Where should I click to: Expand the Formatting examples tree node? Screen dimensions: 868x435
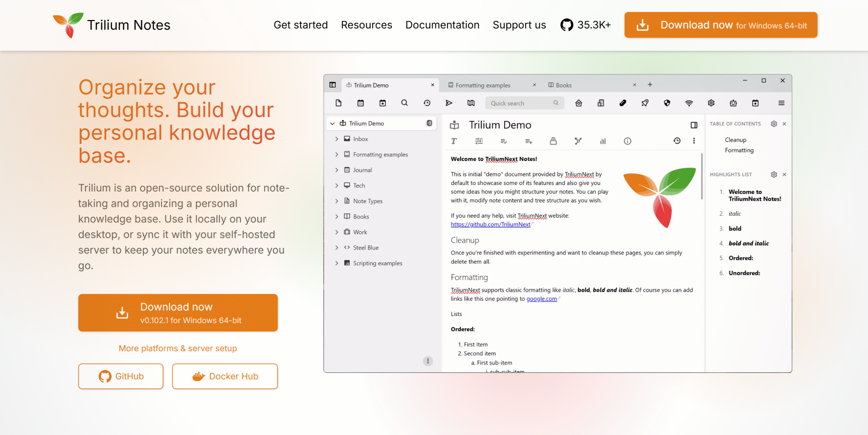(x=337, y=155)
